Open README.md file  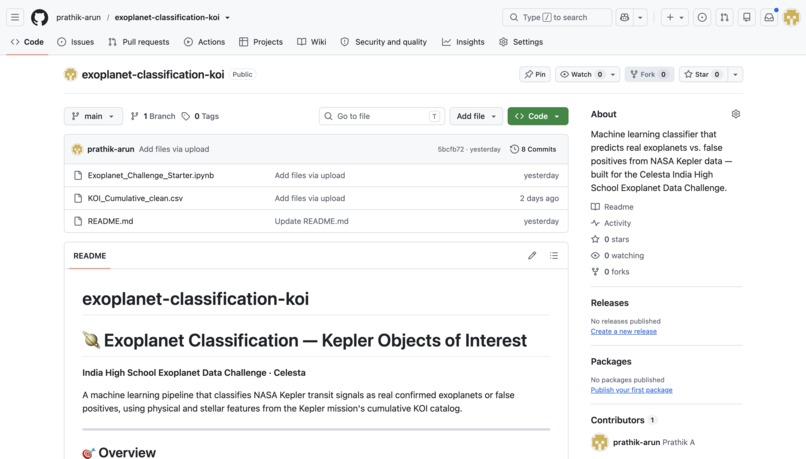point(111,221)
